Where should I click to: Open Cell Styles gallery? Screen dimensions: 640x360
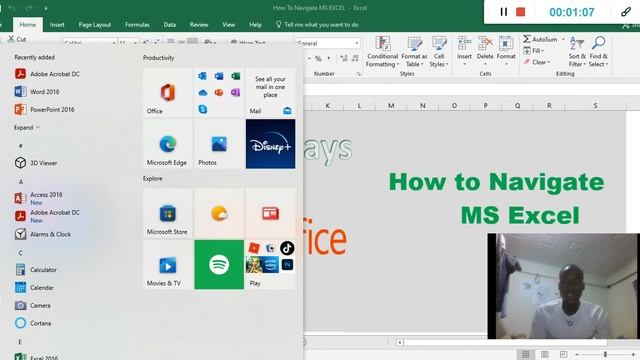(x=439, y=52)
